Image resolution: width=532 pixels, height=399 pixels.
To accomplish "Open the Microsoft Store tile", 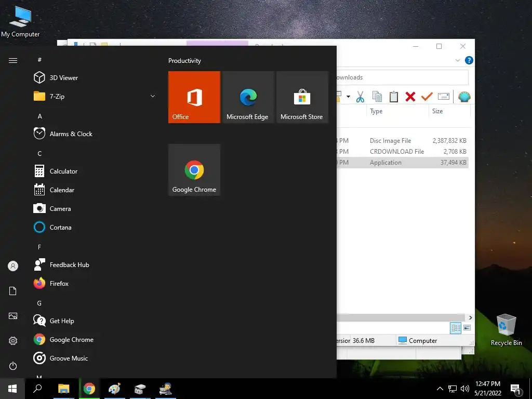I will [x=302, y=97].
